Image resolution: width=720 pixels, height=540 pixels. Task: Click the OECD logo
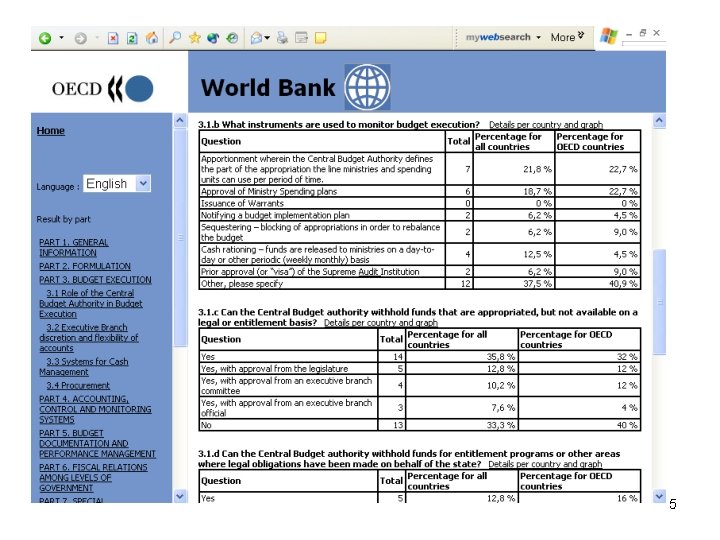point(102,88)
